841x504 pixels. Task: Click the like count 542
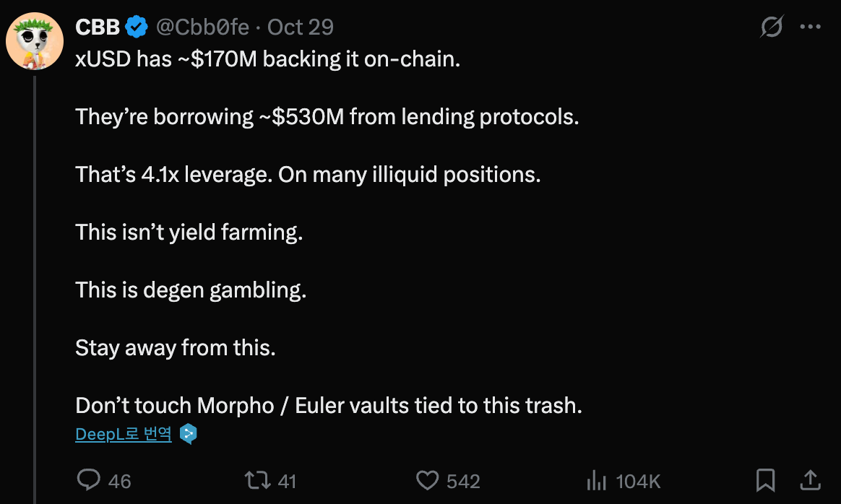(x=463, y=481)
